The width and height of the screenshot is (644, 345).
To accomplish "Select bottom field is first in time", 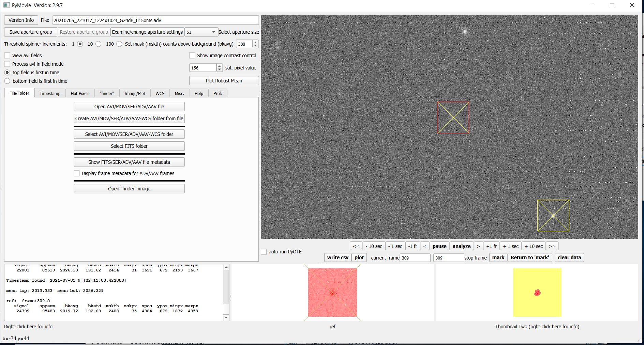I will click(x=8, y=81).
